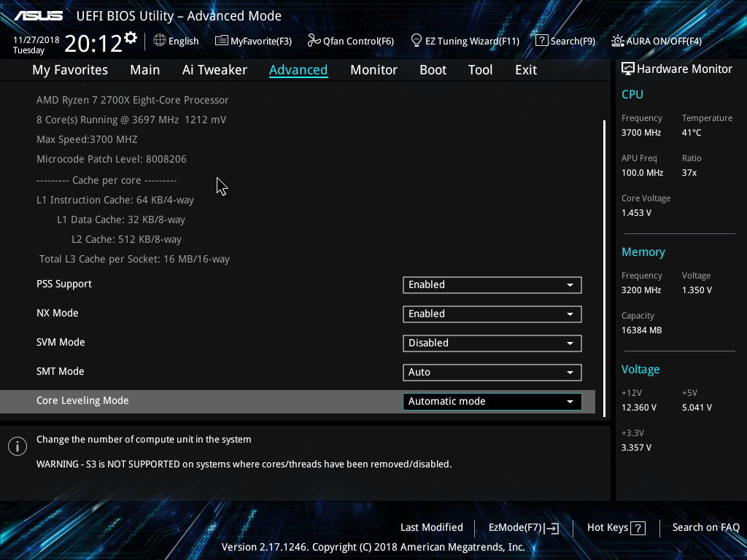This screenshot has width=747, height=560.
Task: Open the PSS Support dropdown
Action: tap(492, 285)
